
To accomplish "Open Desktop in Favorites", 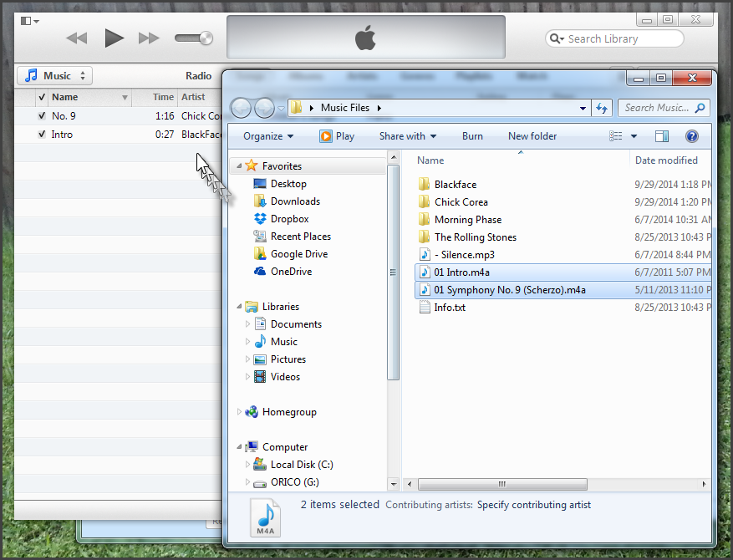I will (288, 184).
